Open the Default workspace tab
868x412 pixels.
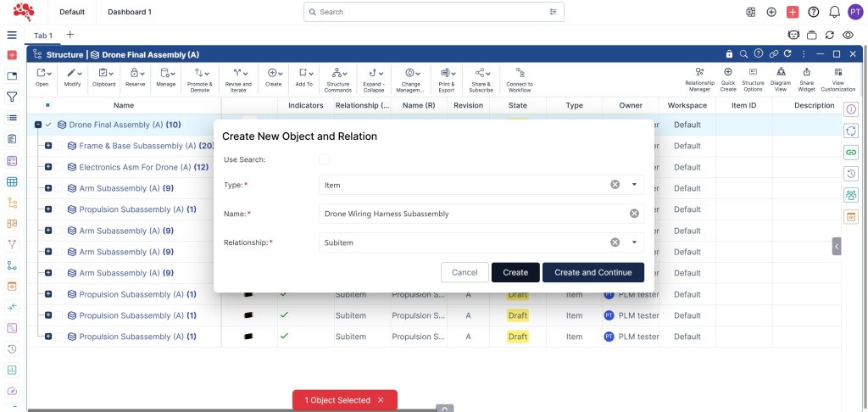72,12
